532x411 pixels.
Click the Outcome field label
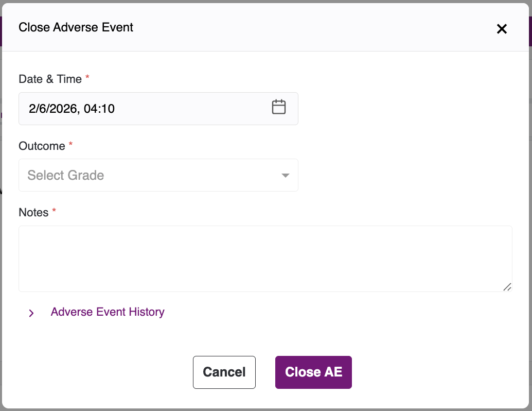42,146
